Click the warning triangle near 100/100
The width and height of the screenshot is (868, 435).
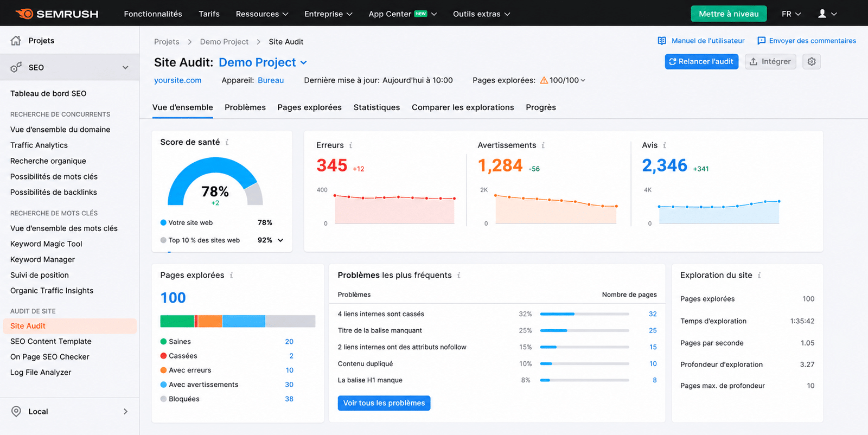pos(544,80)
